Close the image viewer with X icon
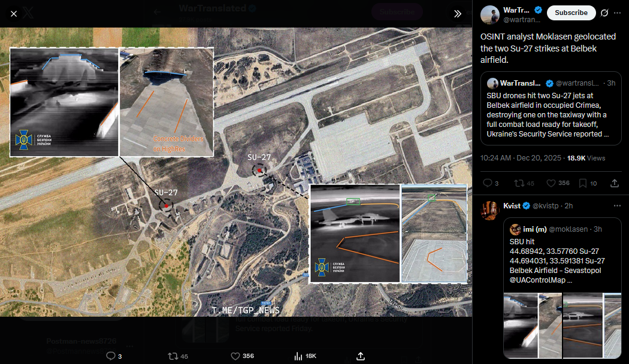 pos(14,14)
